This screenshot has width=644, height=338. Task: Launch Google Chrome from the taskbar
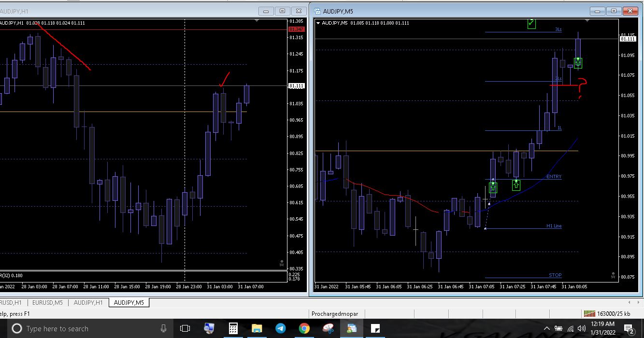click(x=304, y=328)
